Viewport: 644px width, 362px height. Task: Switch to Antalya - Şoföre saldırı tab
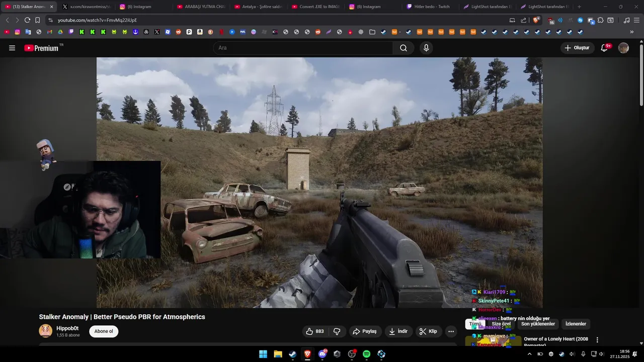click(258, 7)
